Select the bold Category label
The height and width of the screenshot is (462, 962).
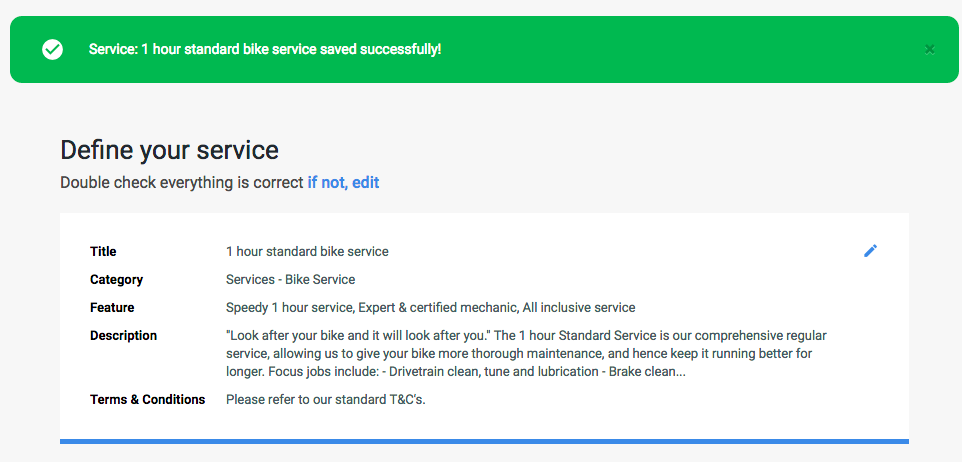tap(117, 280)
